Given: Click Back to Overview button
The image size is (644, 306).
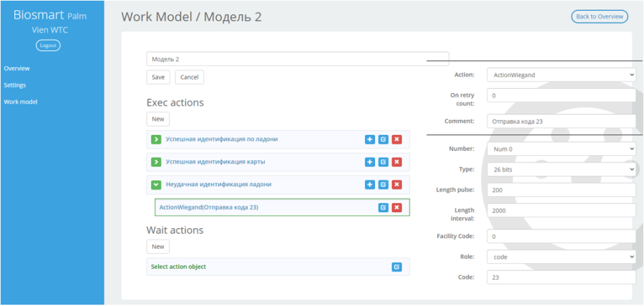Looking at the screenshot, I should [600, 16].
